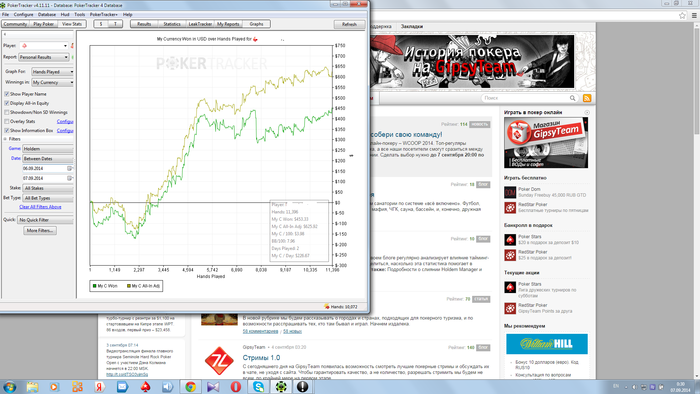Screen dimensions: 700x394
Task: Open calendar picker for end date 07.09.2014
Action: (69, 178)
